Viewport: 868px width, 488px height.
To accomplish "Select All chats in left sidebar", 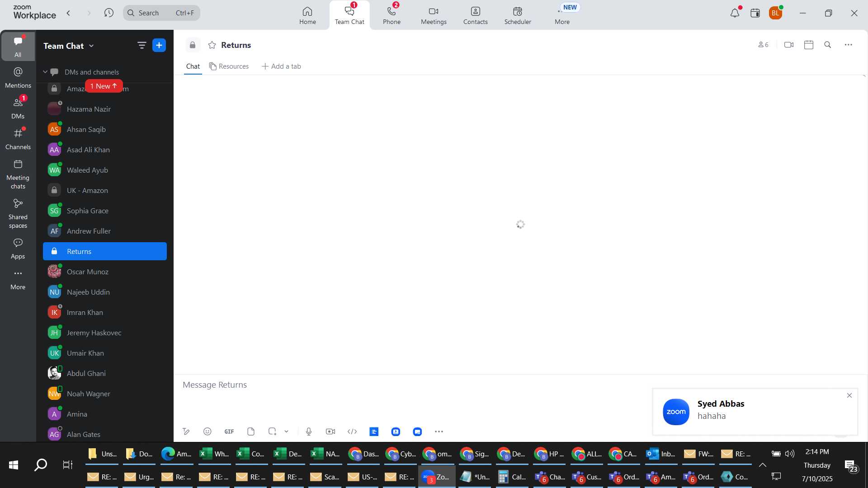I will pos(18,46).
